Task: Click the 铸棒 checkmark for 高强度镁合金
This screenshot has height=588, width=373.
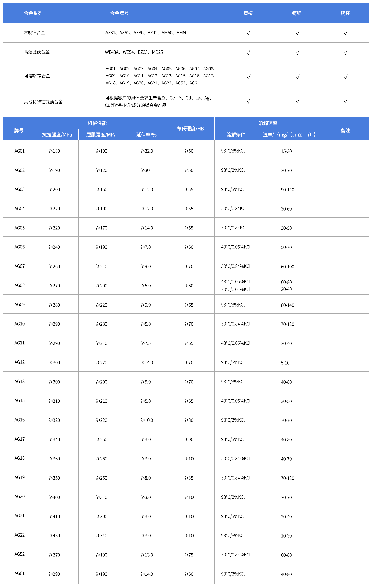Action: [x=248, y=52]
